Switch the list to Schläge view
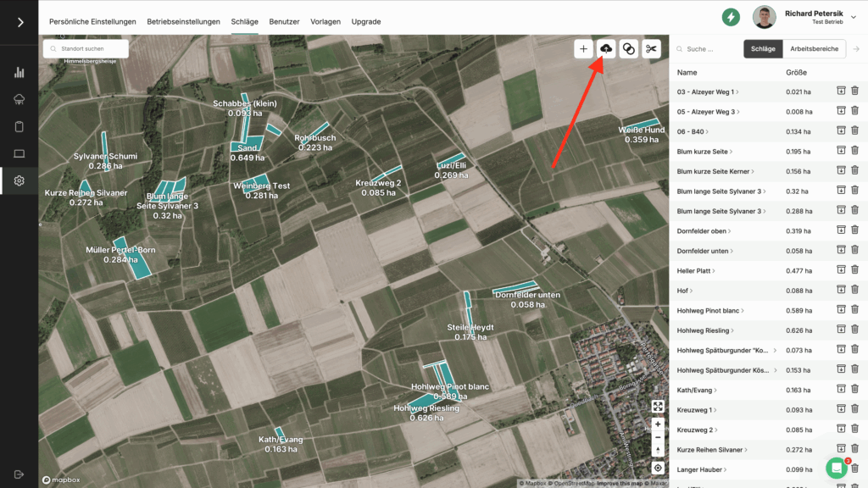Viewport: 868px width, 488px height. [x=762, y=49]
